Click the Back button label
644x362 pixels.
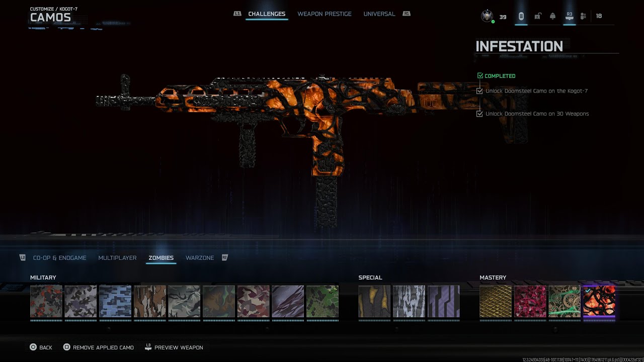coord(46,347)
